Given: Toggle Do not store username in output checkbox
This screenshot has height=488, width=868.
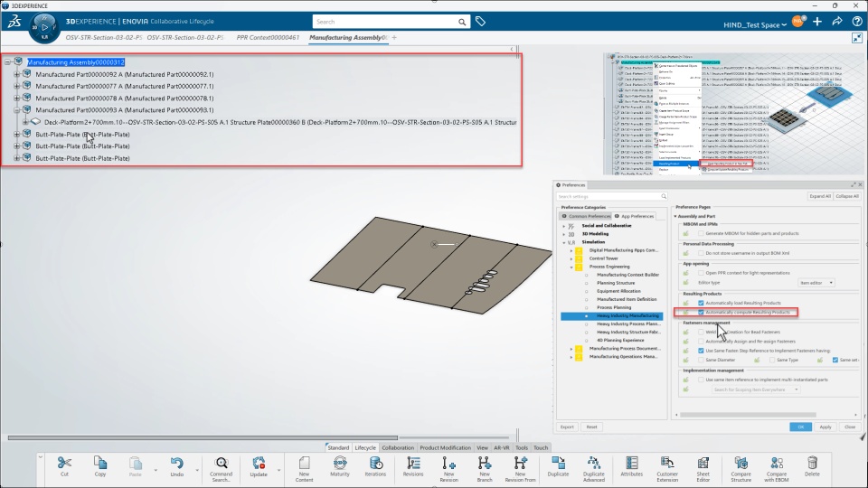Looking at the screenshot, I should pos(701,253).
